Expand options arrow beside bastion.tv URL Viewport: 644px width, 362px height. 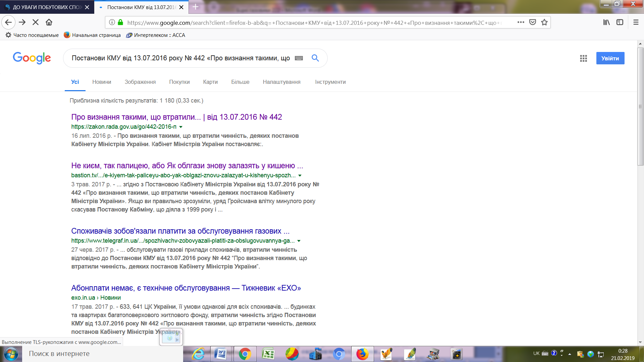[300, 176]
